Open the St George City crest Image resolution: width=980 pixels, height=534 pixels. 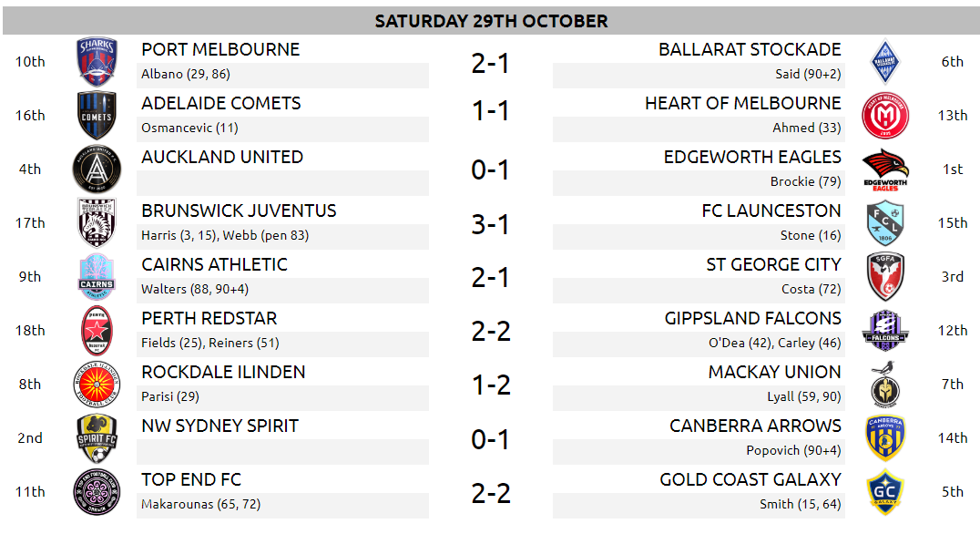pyautogui.click(x=885, y=276)
